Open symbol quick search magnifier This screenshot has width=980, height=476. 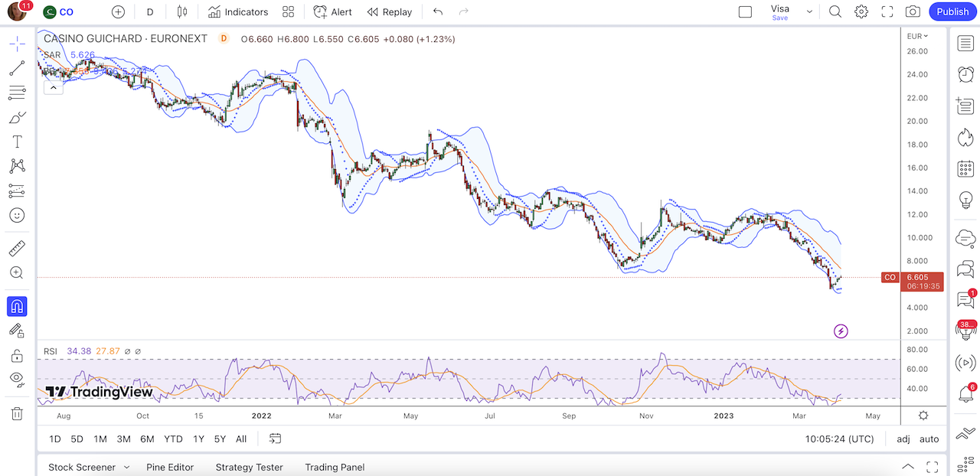click(835, 11)
